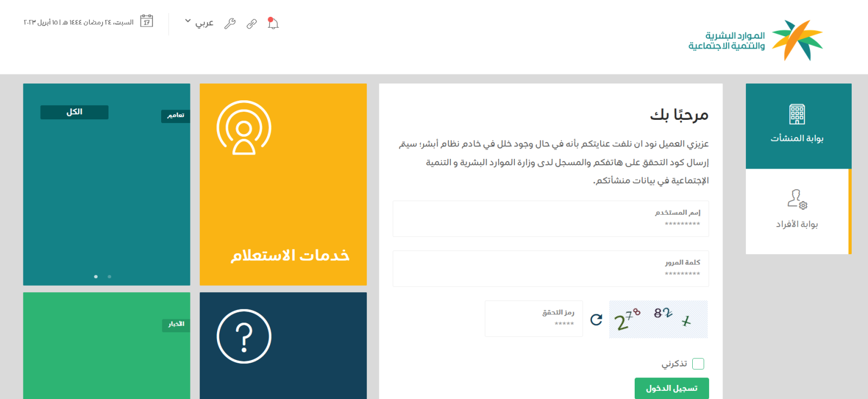Focus the كلمة المرور password field
This screenshot has width=868, height=399.
pyautogui.click(x=551, y=268)
